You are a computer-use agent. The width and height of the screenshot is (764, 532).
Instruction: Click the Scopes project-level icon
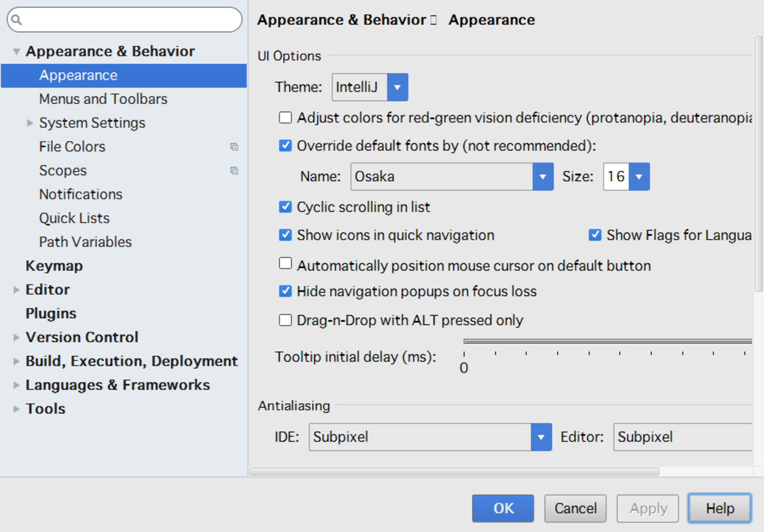click(234, 171)
